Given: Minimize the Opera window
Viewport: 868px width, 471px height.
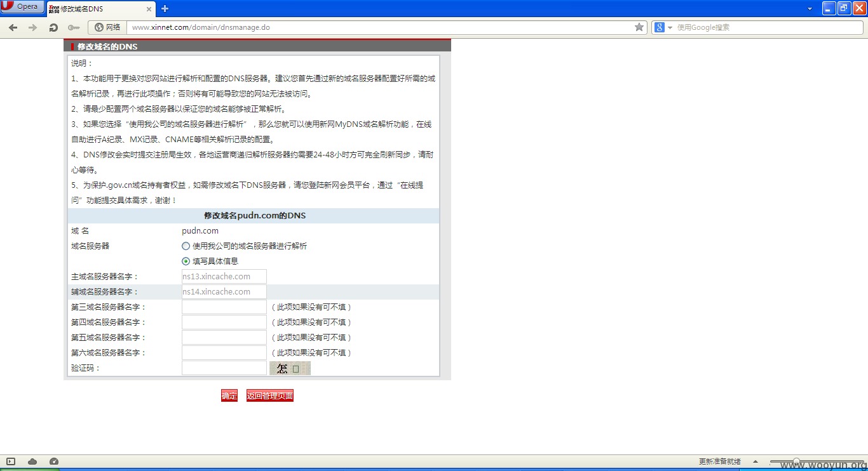Looking at the screenshot, I should [x=829, y=8].
